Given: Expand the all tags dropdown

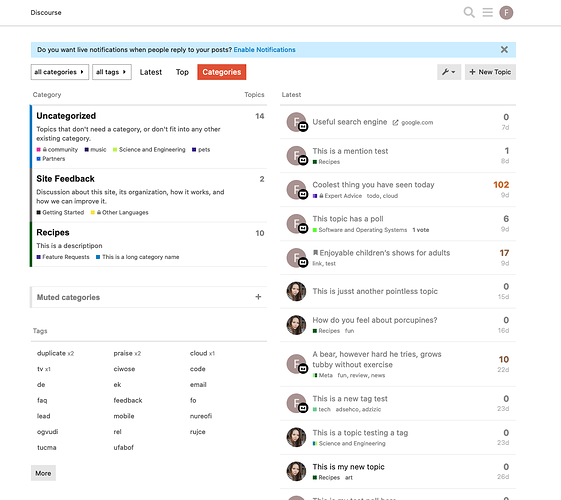Looking at the screenshot, I should [x=112, y=72].
